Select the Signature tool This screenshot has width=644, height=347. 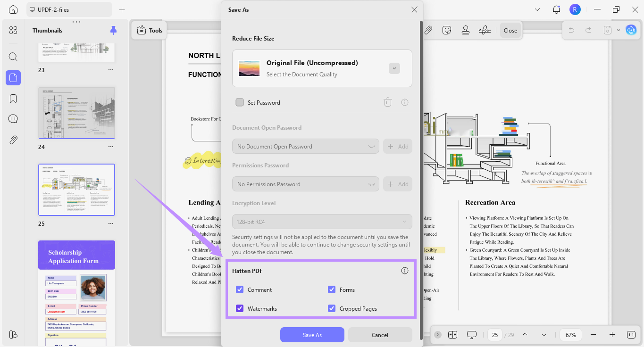[x=485, y=30]
